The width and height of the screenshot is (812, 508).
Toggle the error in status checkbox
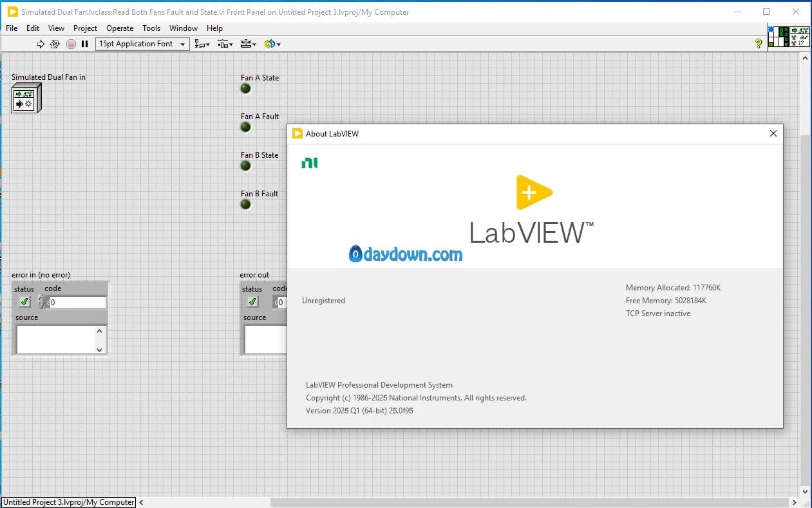pyautogui.click(x=24, y=302)
